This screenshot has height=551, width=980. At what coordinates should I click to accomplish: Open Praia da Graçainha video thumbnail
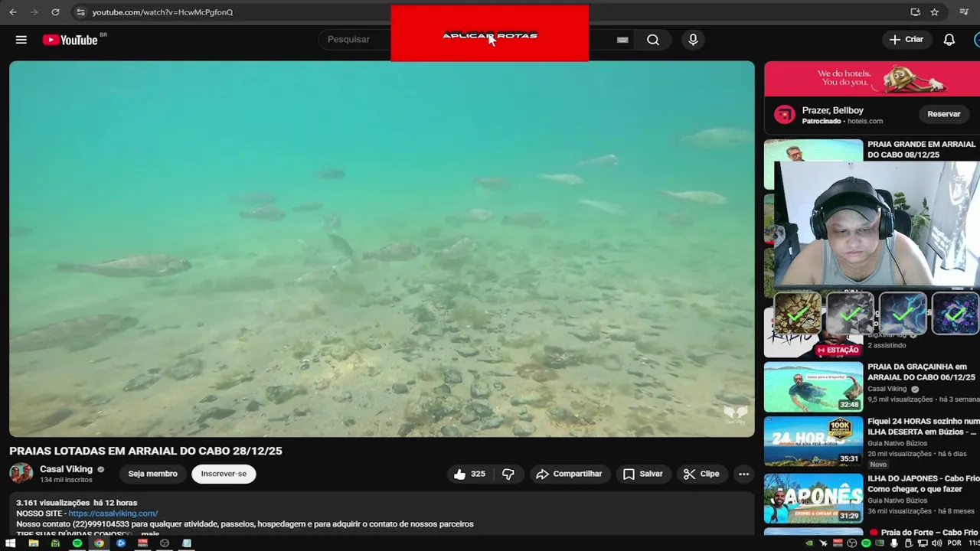tap(813, 387)
